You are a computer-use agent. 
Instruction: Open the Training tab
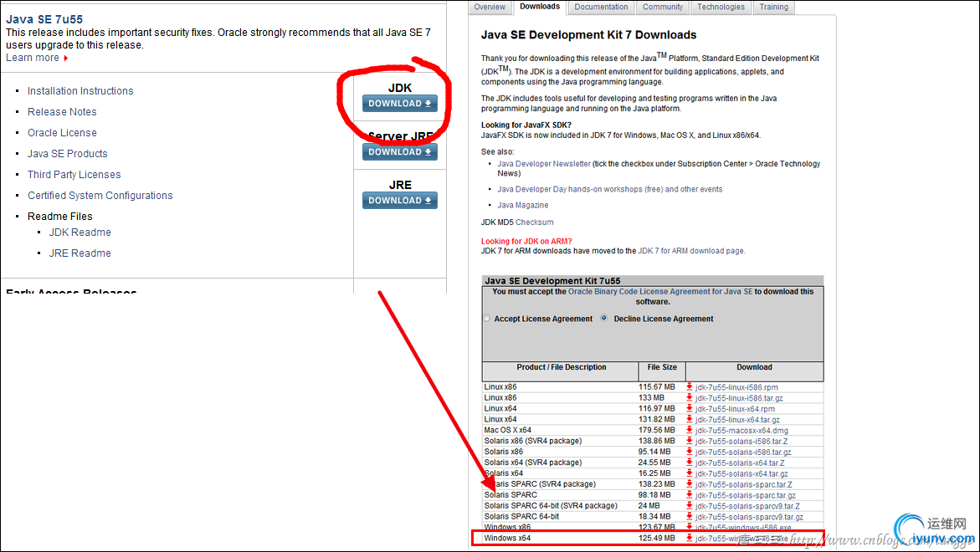pyautogui.click(x=774, y=7)
